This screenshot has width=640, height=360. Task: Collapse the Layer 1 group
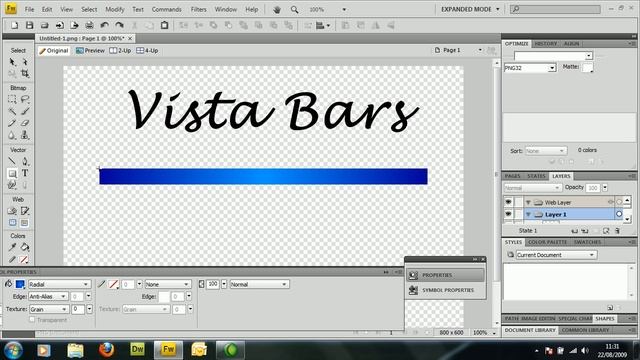click(x=528, y=214)
